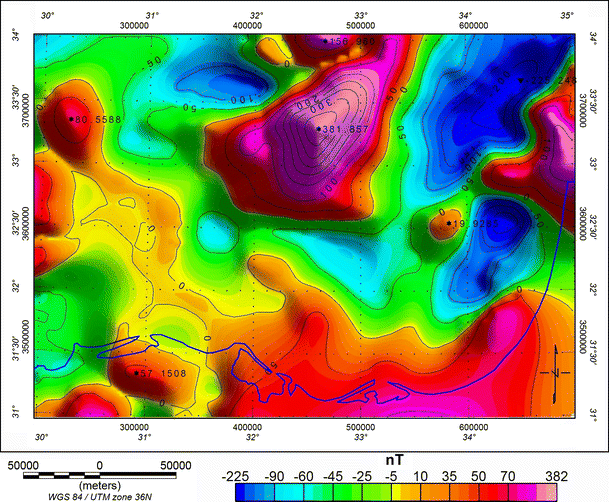Click the 34° latitude label on the left axis
This screenshot has height=502, width=609.
point(16,35)
